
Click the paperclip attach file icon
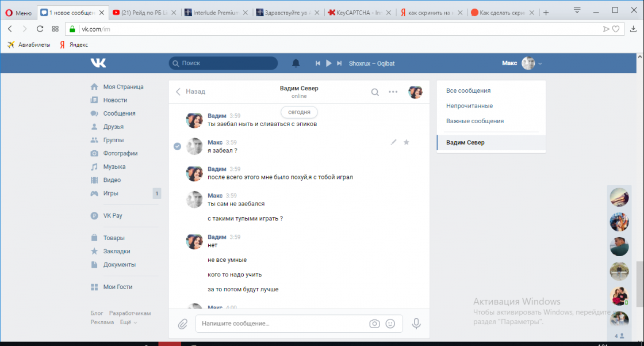(x=183, y=324)
